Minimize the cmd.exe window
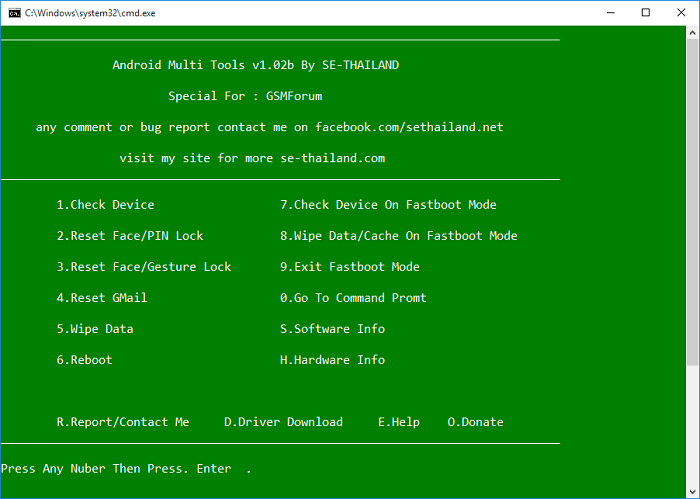Viewport: 700px width, 499px height. pyautogui.click(x=611, y=13)
